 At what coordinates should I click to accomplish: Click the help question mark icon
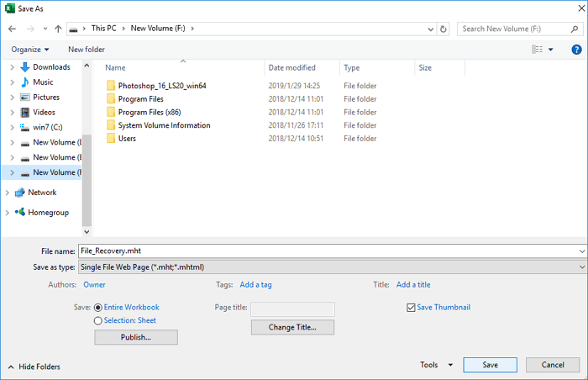click(575, 50)
